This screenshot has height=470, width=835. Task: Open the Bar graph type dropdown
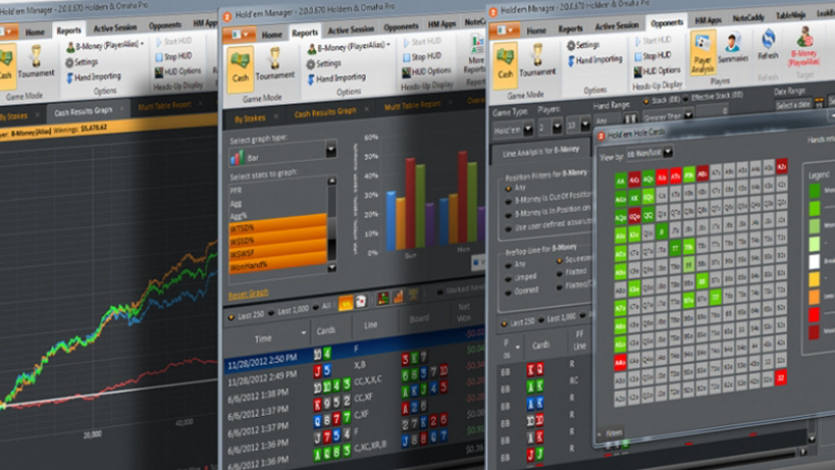pos(331,151)
